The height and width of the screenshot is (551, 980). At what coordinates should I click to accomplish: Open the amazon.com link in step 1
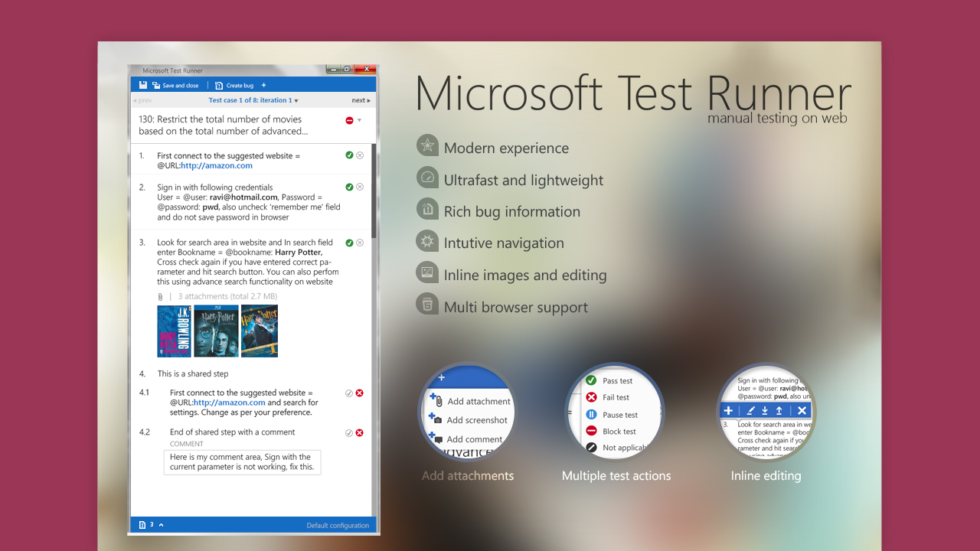[217, 165]
